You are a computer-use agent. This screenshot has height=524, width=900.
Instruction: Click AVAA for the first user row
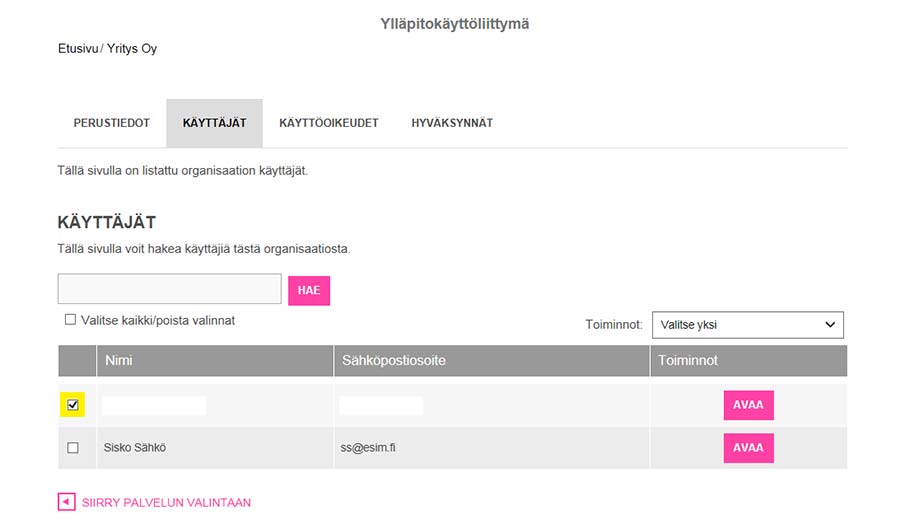[748, 405]
